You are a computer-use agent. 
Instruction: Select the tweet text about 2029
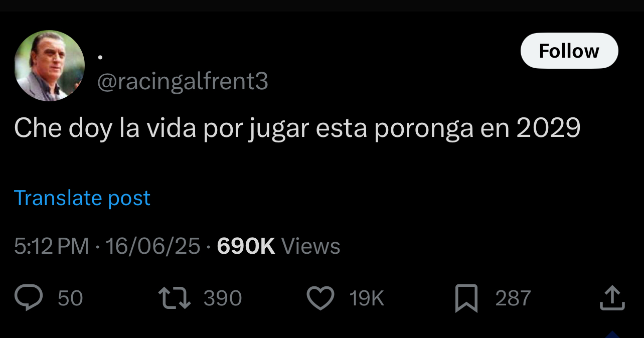point(297,128)
